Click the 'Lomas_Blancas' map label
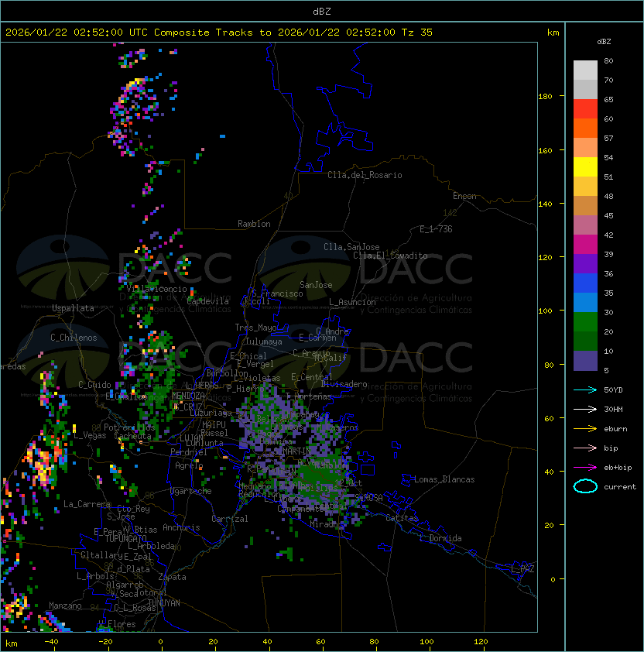The image size is (644, 652). (444, 479)
